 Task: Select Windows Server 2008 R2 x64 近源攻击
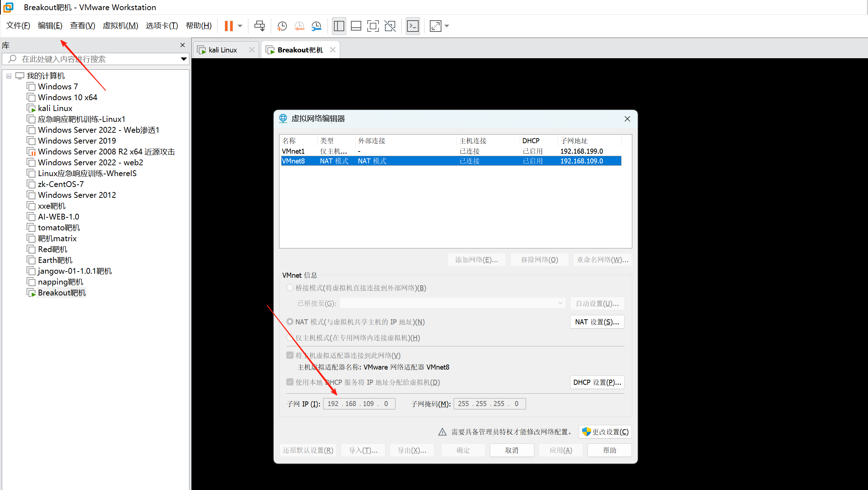[x=106, y=152]
